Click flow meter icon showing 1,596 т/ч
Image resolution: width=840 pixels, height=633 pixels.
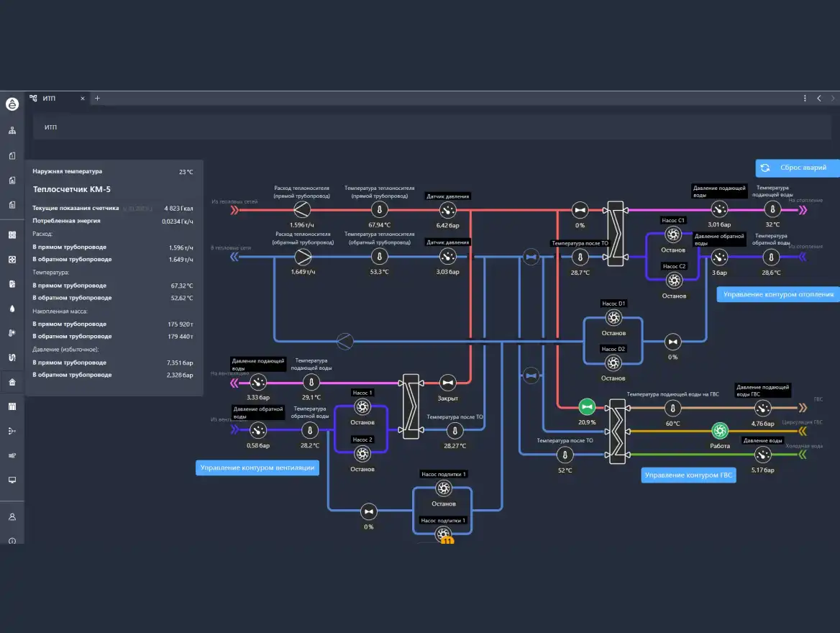302,210
